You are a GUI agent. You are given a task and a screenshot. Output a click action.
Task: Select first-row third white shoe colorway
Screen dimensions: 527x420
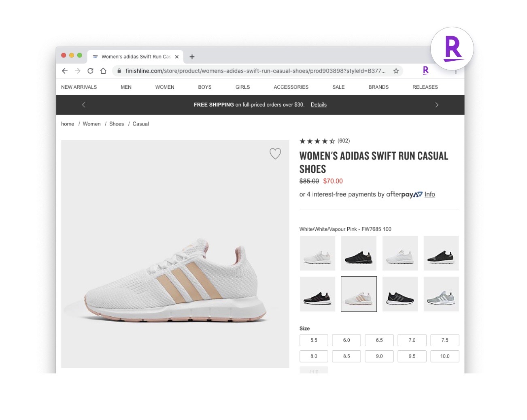(x=400, y=253)
